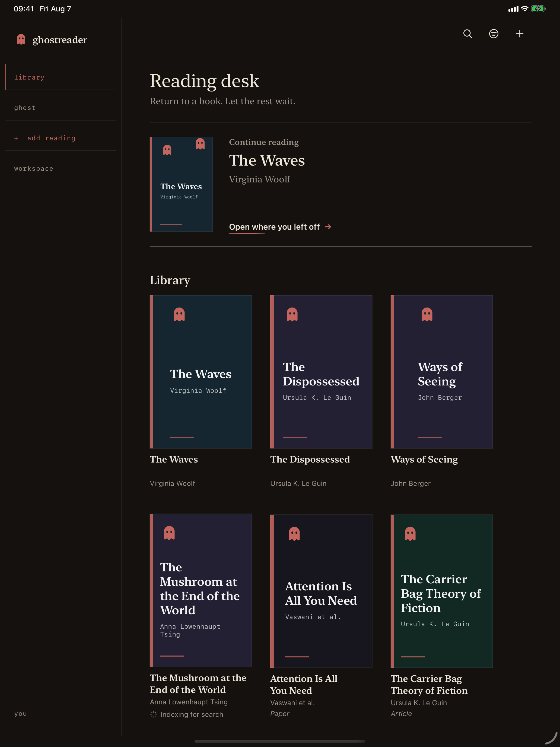Click The Waves title under Continue reading
Screen dimensions: 560x747
pos(267,160)
